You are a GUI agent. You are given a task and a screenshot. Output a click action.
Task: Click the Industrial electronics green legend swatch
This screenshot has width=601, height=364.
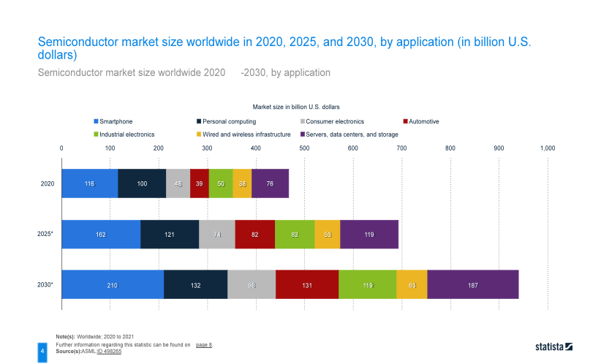96,134
